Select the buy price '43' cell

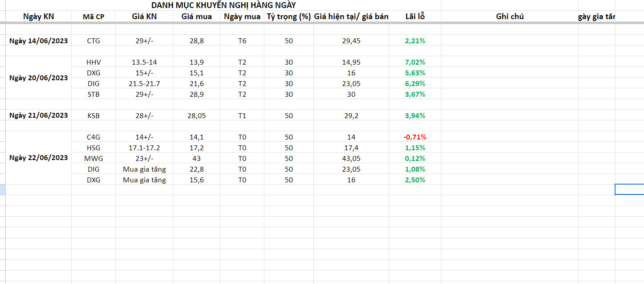pos(197,158)
